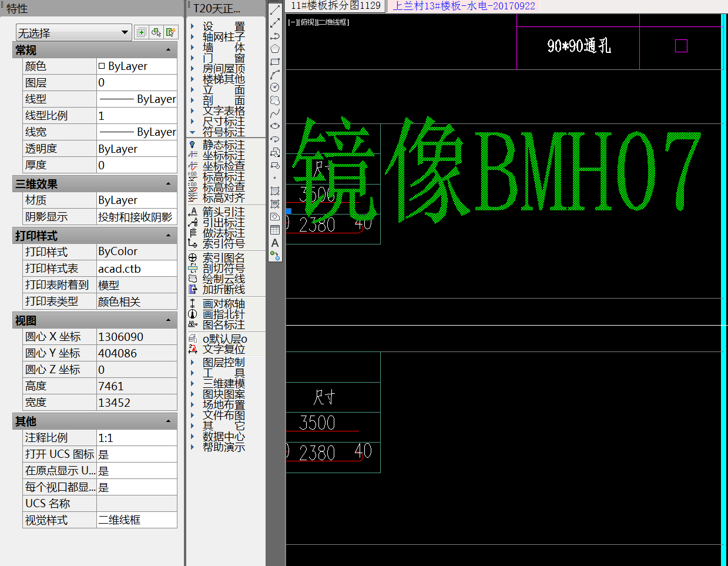Open the 图层控制 menu group

[223, 363]
